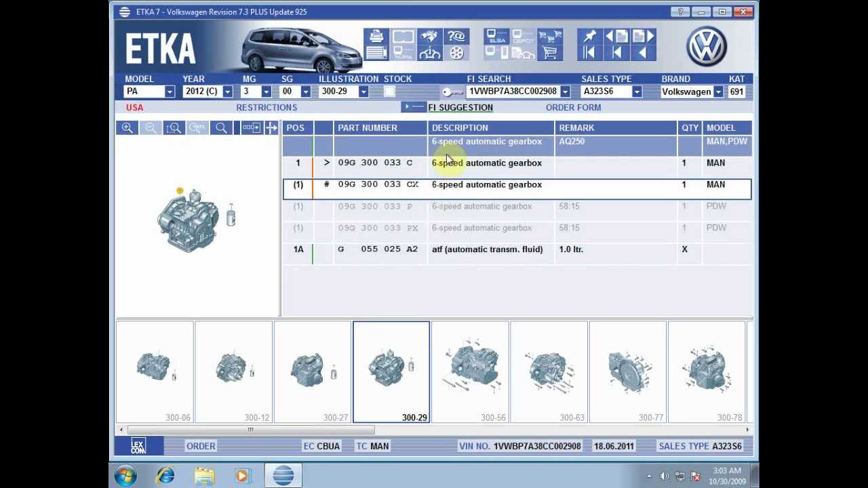The height and width of the screenshot is (488, 868).
Task: Open the ORDER FORM tab
Action: (573, 107)
